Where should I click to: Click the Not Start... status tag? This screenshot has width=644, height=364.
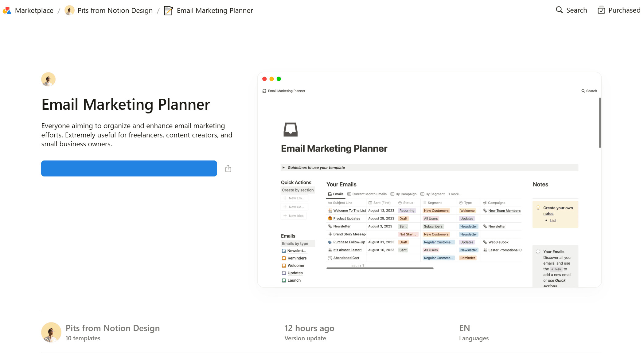(408, 234)
